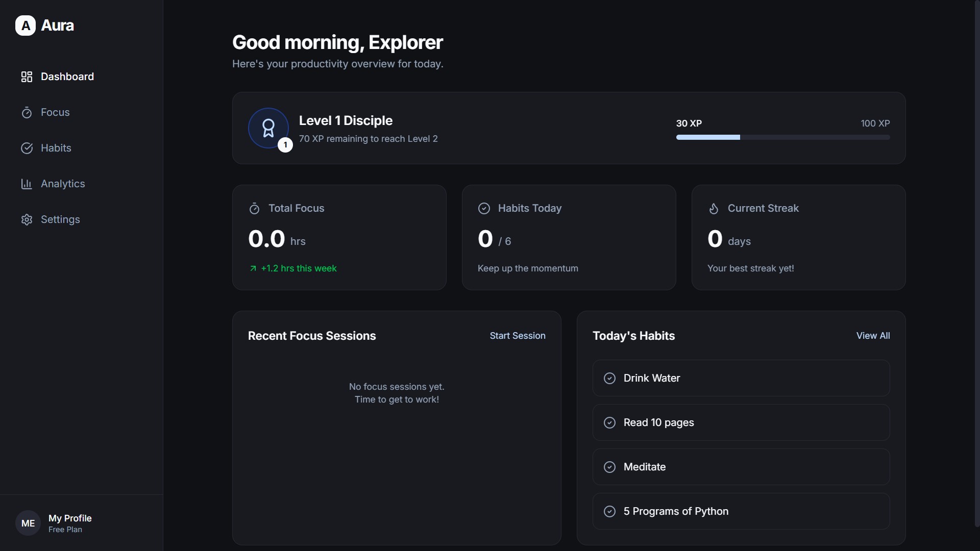Open Settings from the sidebar
980x551 pixels.
(82, 219)
